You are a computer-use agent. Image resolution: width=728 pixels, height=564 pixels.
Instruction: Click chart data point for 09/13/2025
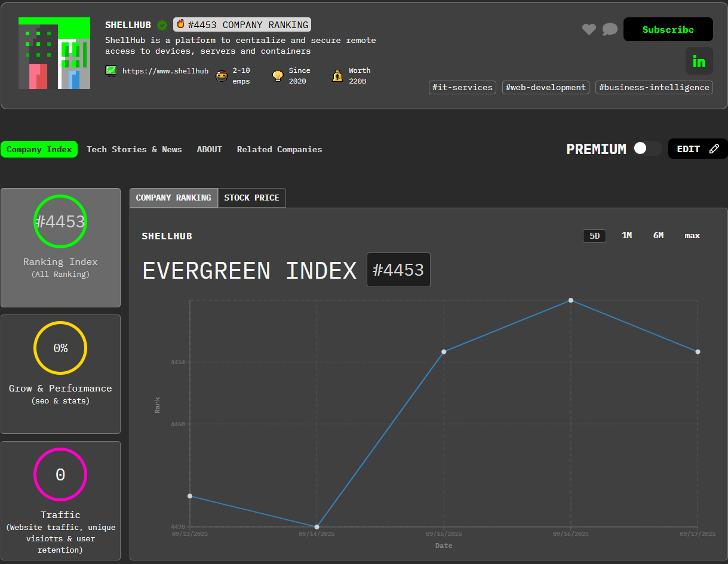coord(190,496)
